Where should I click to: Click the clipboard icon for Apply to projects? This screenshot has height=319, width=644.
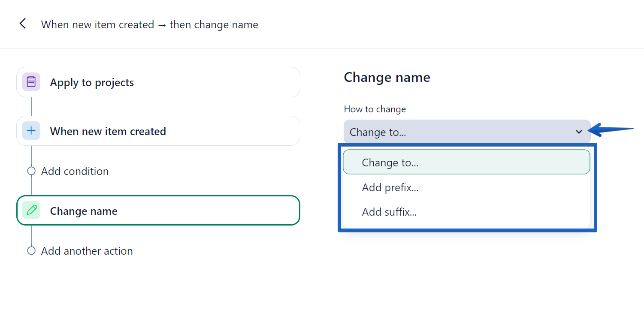[31, 82]
